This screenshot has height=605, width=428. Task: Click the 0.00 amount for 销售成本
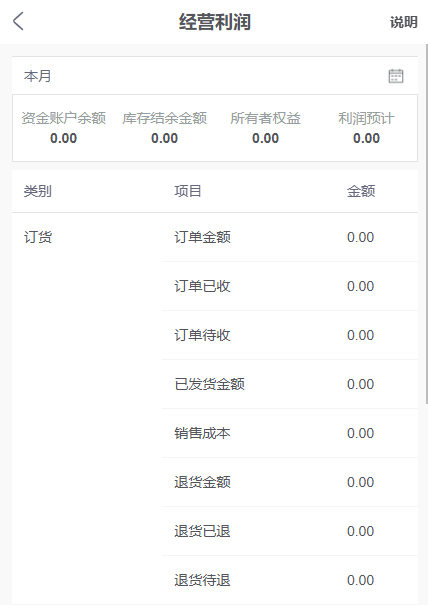(x=360, y=433)
